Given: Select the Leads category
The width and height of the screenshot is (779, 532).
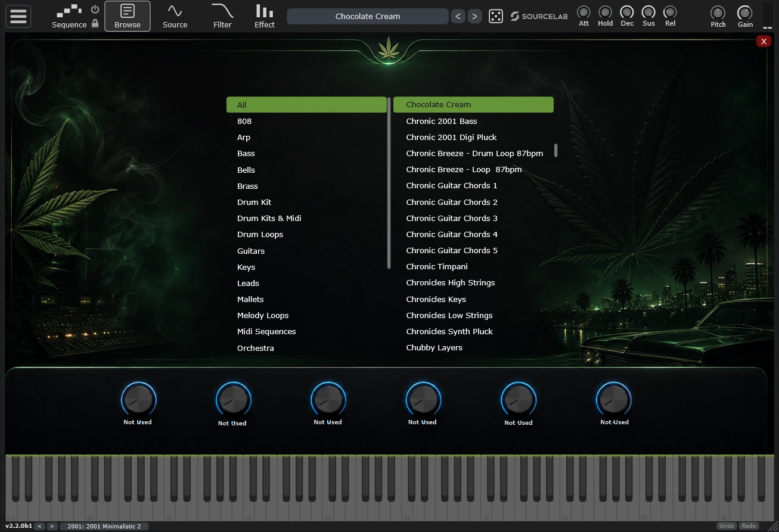Looking at the screenshot, I should coord(306,283).
